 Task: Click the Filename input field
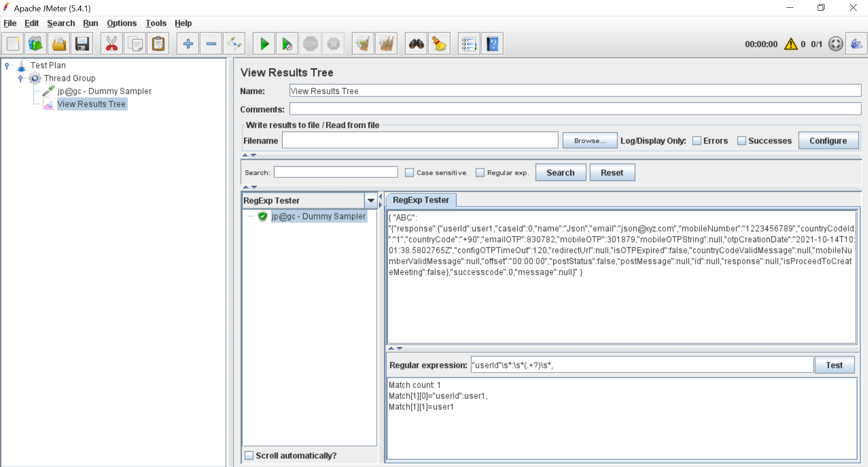coord(420,141)
